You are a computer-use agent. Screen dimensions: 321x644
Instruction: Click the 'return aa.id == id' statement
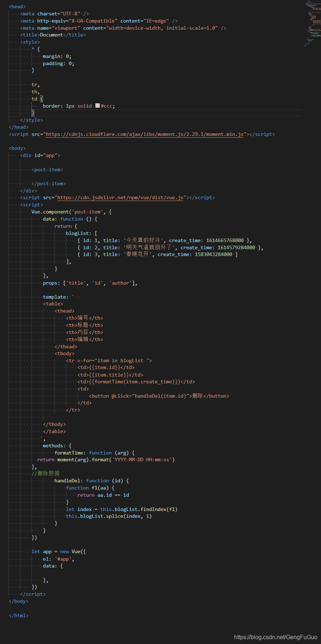pyautogui.click(x=103, y=495)
